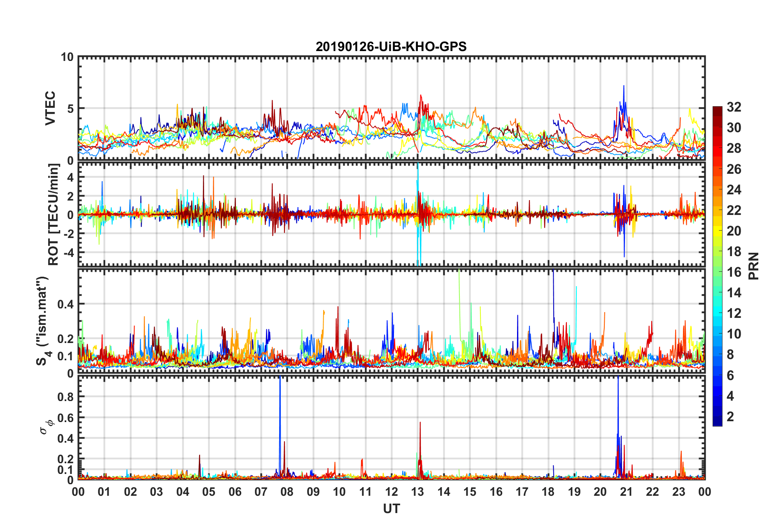
Task: Click UT axis tick label 05
Action: [209, 492]
